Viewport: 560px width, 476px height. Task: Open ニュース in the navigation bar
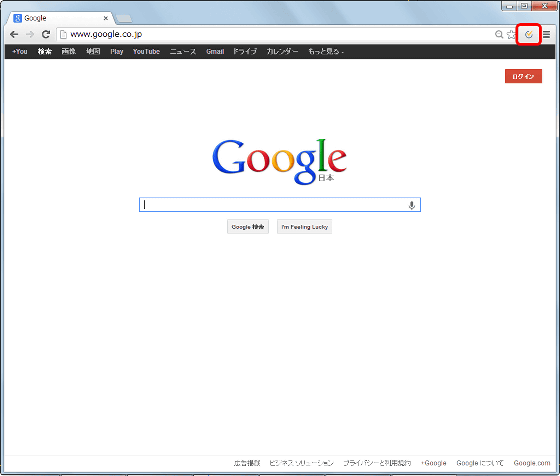(183, 51)
